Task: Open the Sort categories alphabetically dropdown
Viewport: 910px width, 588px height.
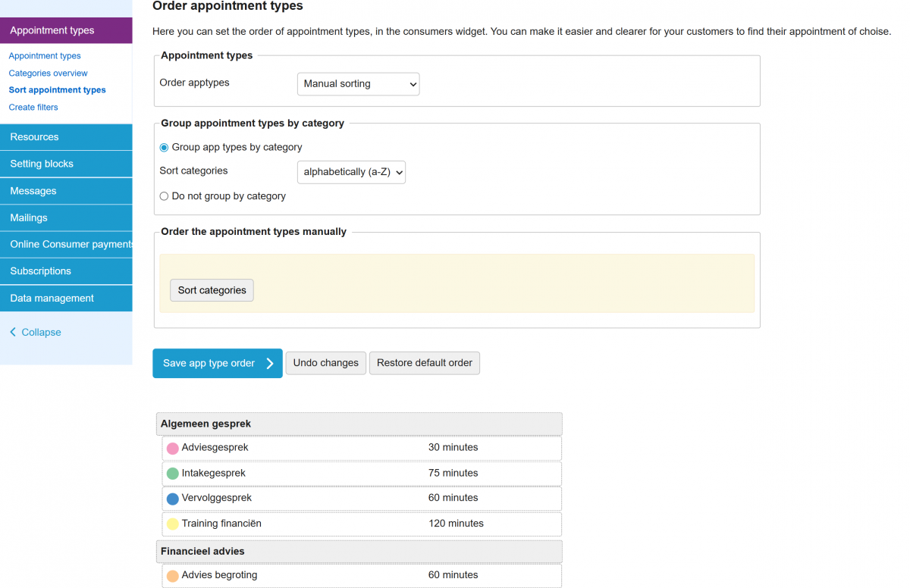Action: (x=351, y=172)
